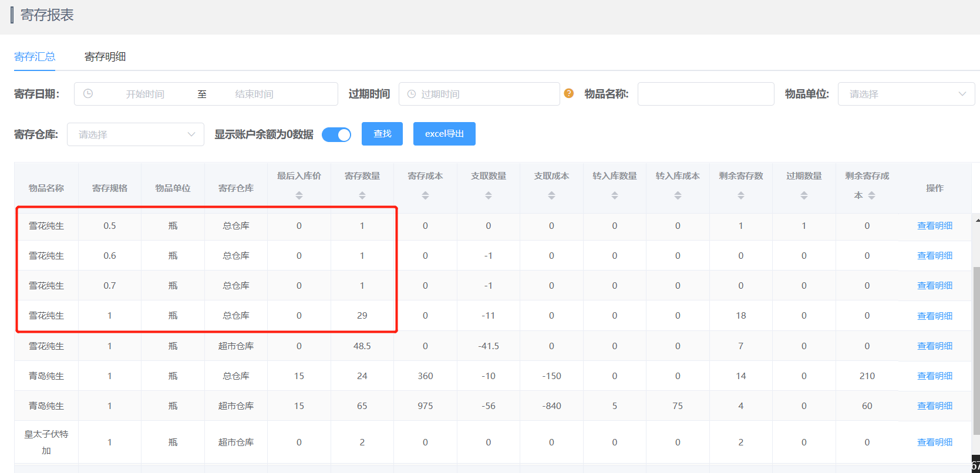Image resolution: width=980 pixels, height=473 pixels.
Task: Click the 75 转入库成本 cell
Action: coord(678,406)
